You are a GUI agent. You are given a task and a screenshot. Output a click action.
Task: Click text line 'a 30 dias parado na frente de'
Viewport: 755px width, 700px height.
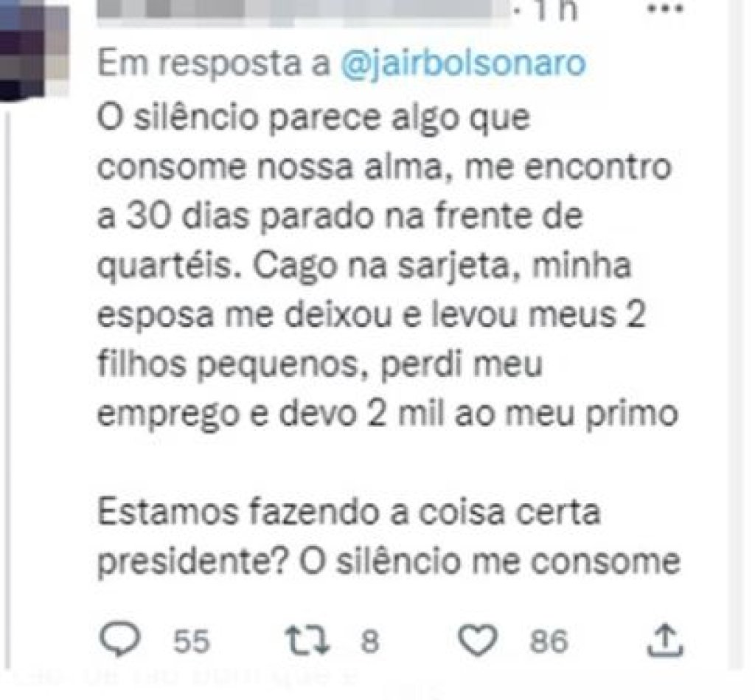[x=341, y=216]
